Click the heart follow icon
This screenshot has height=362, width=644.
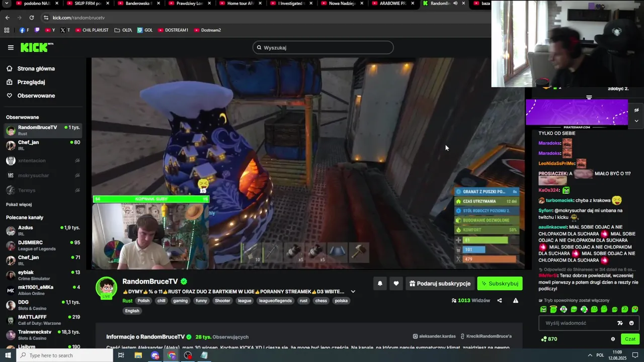[396, 284]
